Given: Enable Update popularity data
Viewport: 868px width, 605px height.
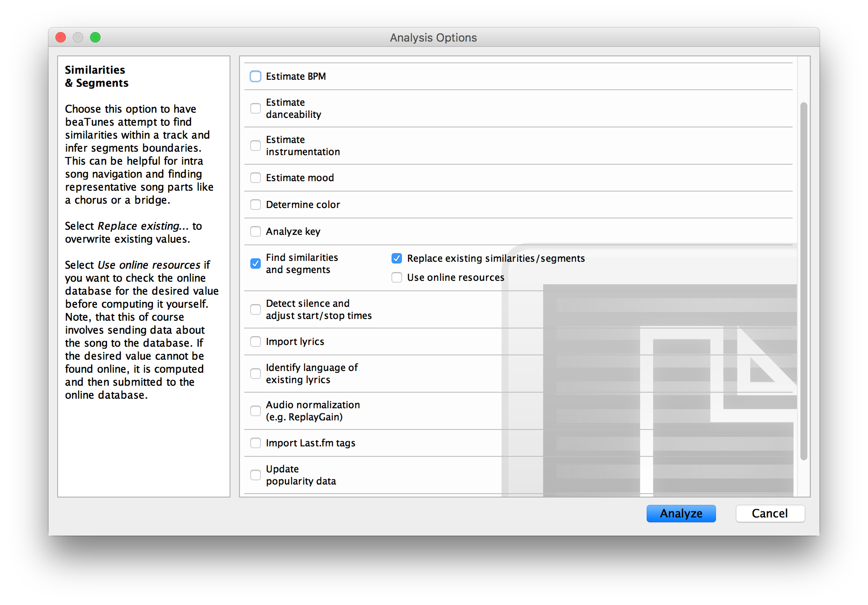Looking at the screenshot, I should point(256,475).
